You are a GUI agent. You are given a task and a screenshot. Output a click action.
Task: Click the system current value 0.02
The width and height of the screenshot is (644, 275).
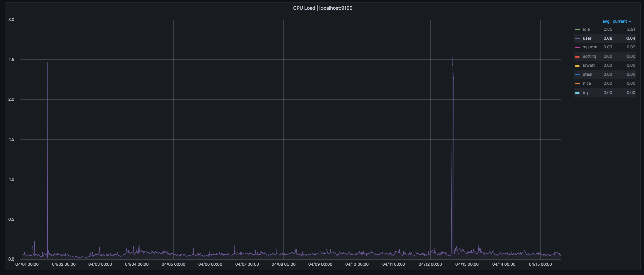pyautogui.click(x=631, y=47)
